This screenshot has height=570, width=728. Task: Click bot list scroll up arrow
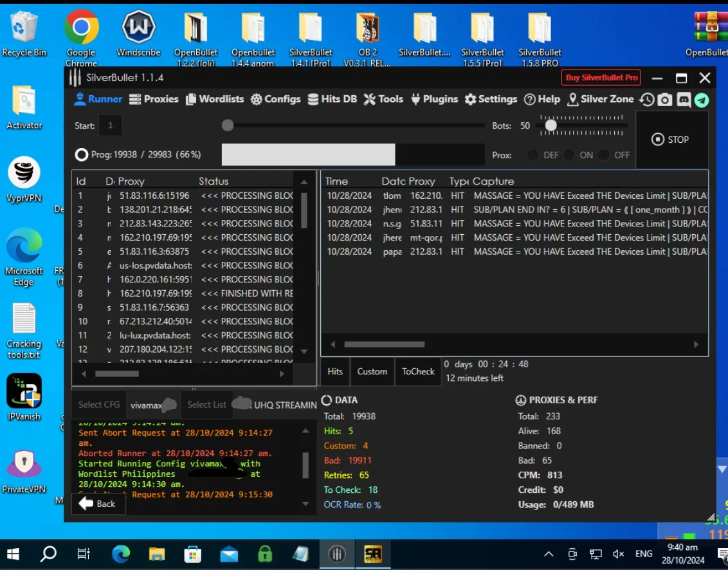click(304, 182)
